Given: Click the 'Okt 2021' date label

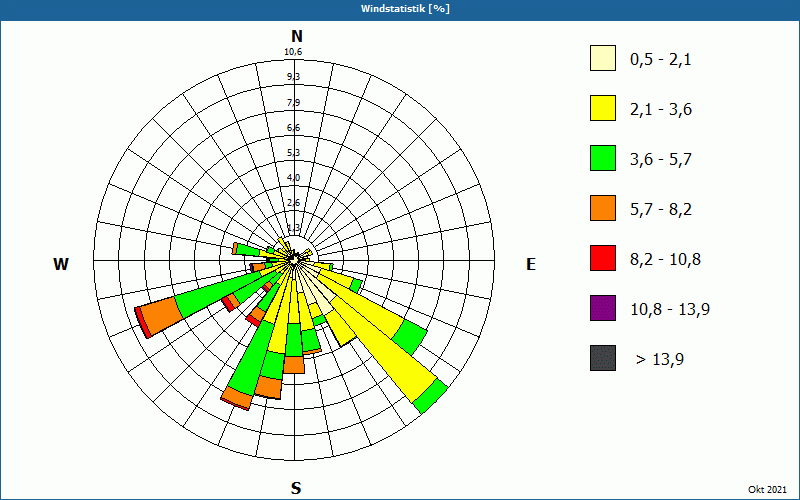Looking at the screenshot, I should click(767, 489).
